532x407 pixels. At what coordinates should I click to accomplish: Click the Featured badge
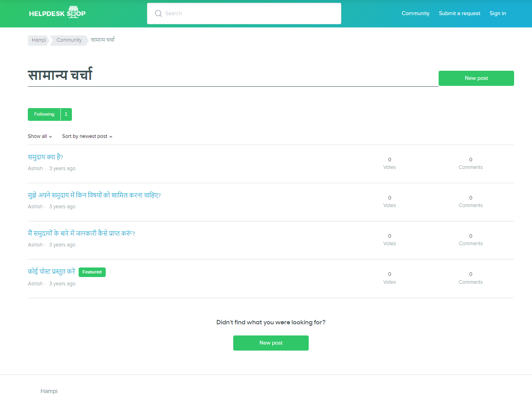(92, 272)
